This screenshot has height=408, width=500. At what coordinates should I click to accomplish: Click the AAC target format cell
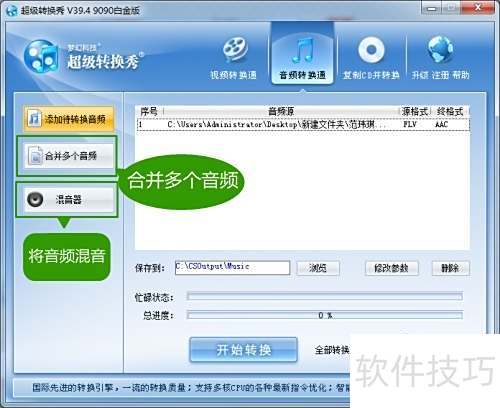pos(441,124)
